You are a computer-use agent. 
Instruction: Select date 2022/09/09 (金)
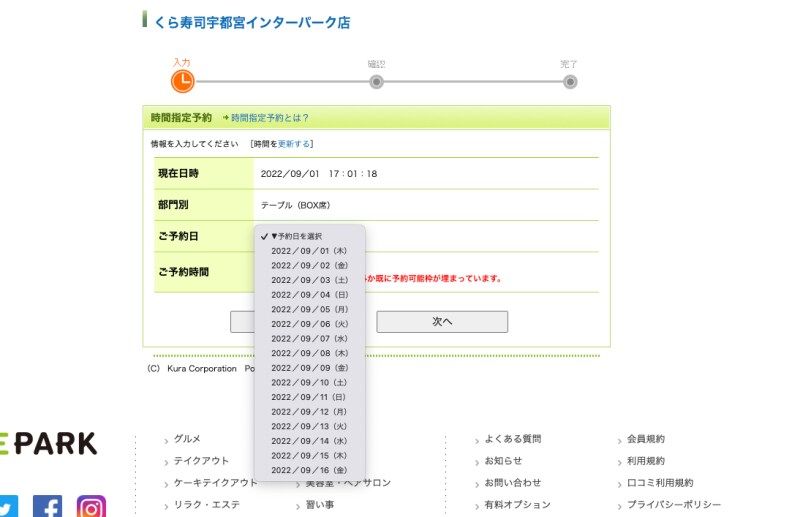(x=310, y=368)
